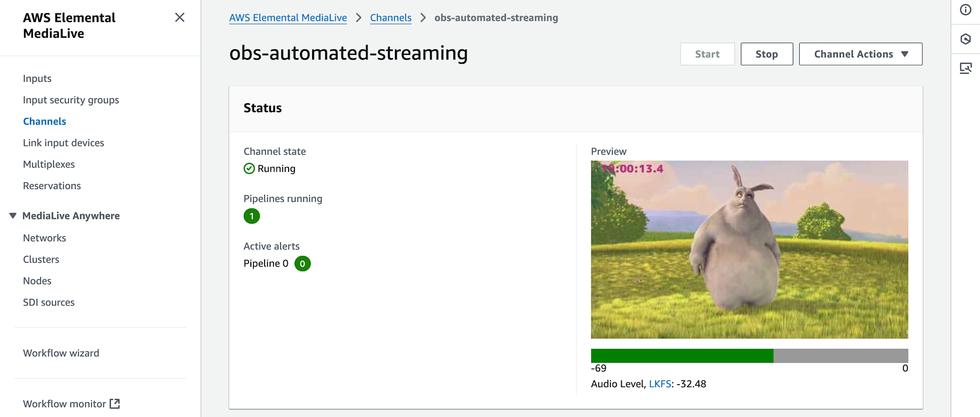
Task: Open Multiplexes in sidebar
Action: pyautogui.click(x=49, y=164)
